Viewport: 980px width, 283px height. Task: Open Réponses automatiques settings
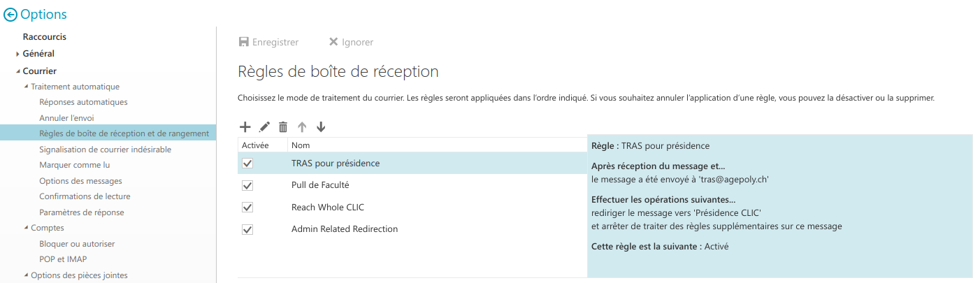(x=83, y=102)
